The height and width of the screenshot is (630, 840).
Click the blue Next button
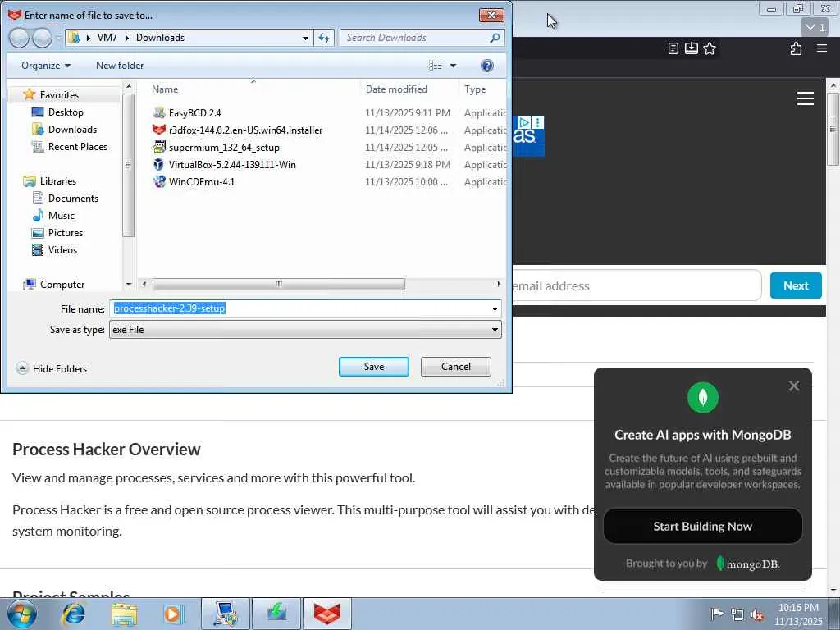796,285
